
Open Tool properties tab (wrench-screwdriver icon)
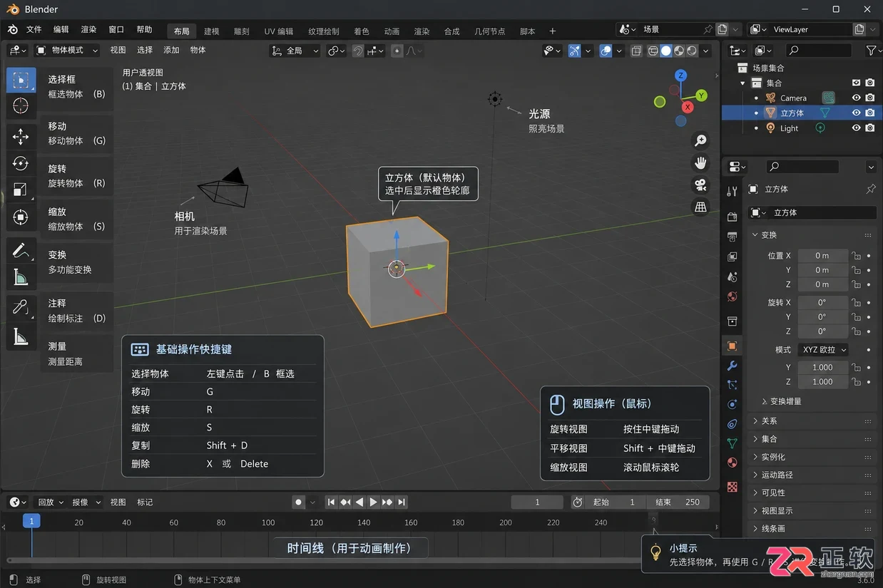pos(732,191)
